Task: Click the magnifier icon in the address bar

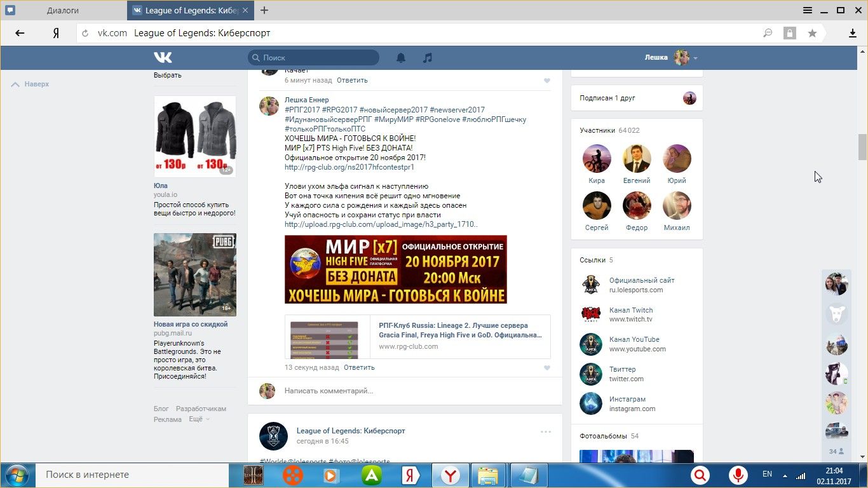Action: click(x=768, y=33)
